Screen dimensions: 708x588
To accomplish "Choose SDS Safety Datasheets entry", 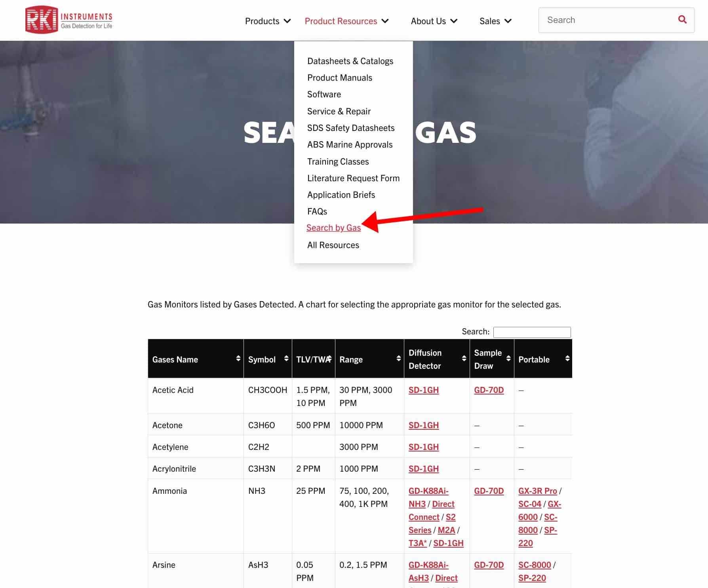I will tap(350, 128).
